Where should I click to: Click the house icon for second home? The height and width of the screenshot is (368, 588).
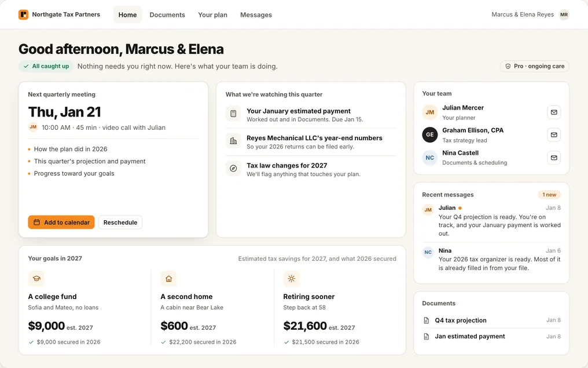click(169, 279)
